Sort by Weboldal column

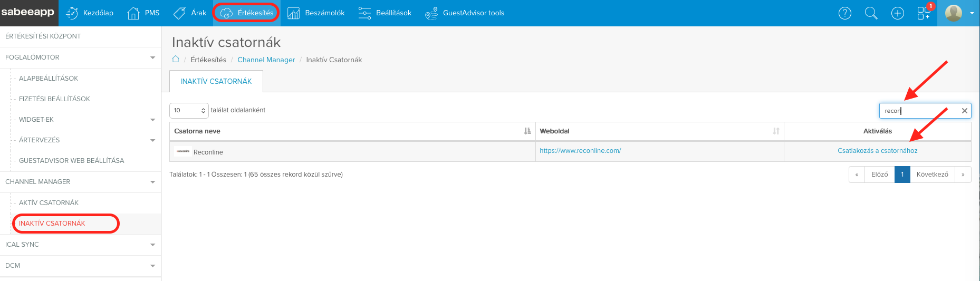tap(775, 131)
